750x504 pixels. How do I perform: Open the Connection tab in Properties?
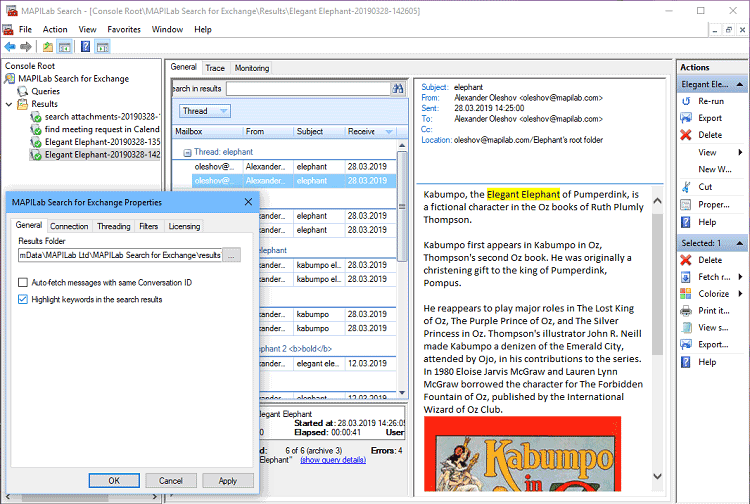coord(69,226)
